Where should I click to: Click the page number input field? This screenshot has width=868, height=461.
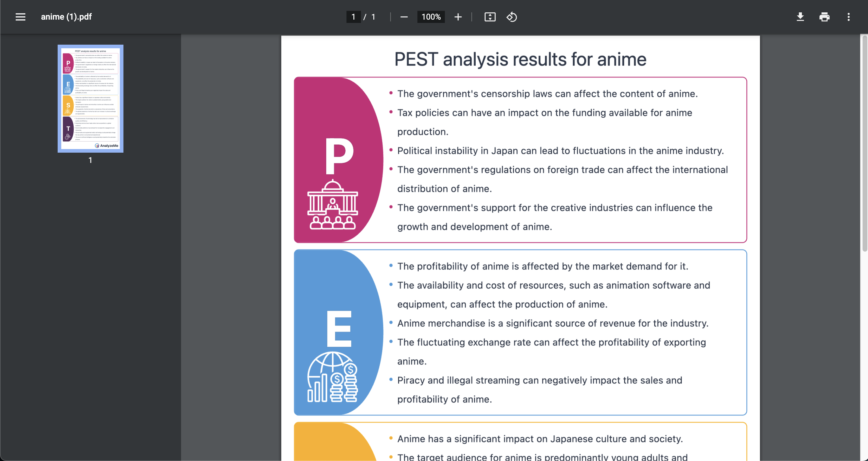click(353, 17)
